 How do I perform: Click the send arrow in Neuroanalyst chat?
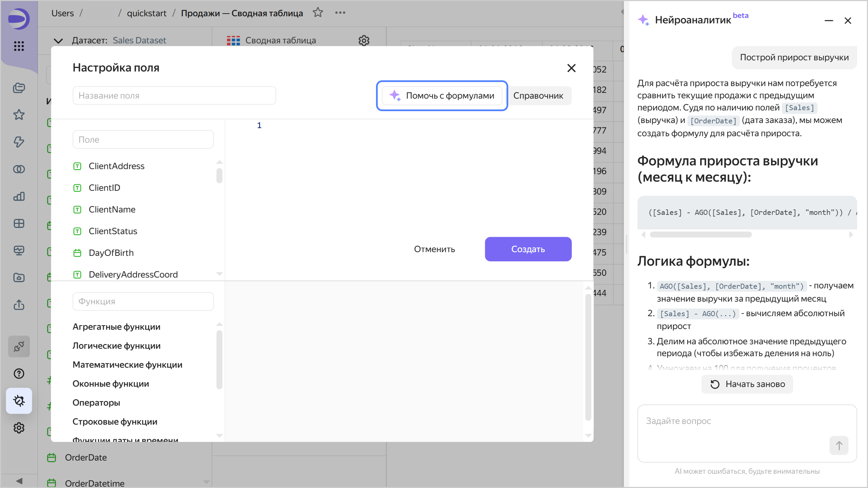point(839,445)
